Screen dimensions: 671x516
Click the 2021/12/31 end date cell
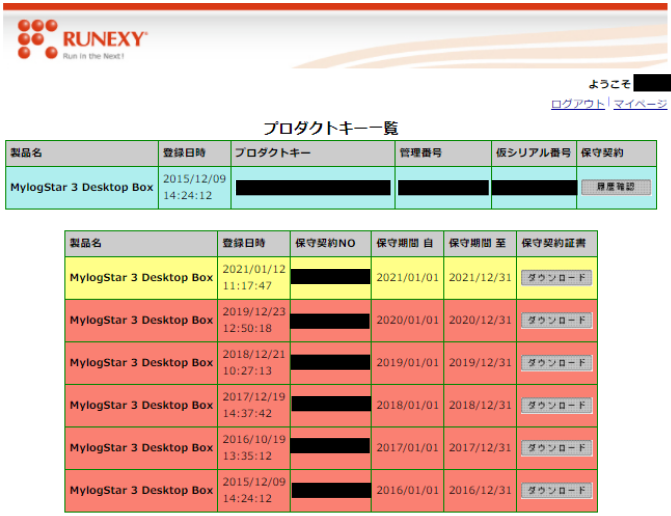480,278
